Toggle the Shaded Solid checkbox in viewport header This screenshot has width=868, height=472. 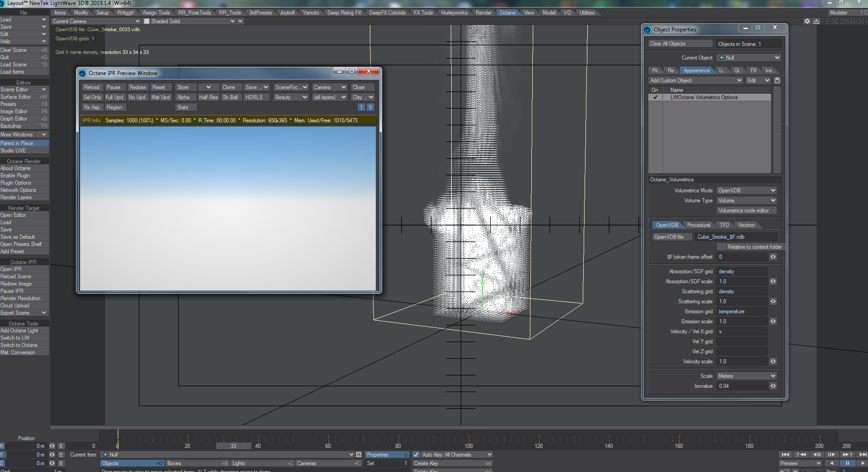click(x=146, y=21)
